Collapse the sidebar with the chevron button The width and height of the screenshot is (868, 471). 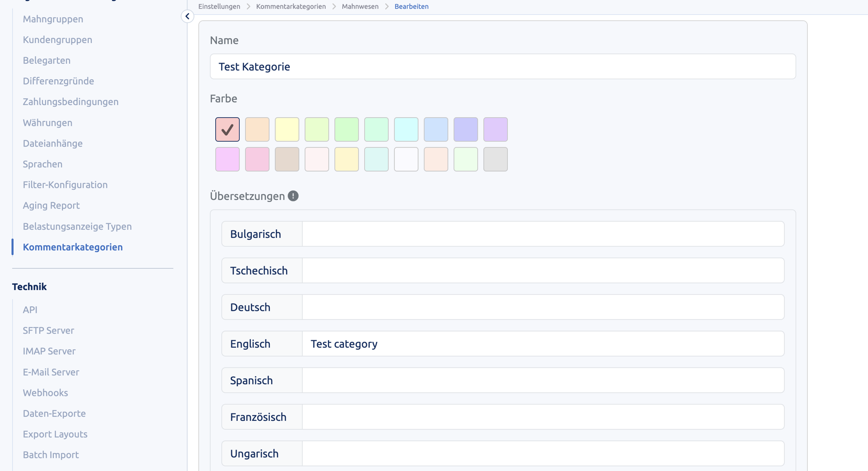tap(187, 16)
